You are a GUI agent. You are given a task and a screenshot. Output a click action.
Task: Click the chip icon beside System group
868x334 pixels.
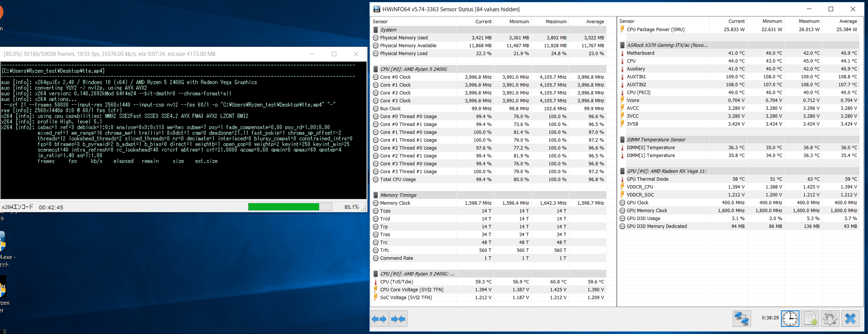[376, 30]
